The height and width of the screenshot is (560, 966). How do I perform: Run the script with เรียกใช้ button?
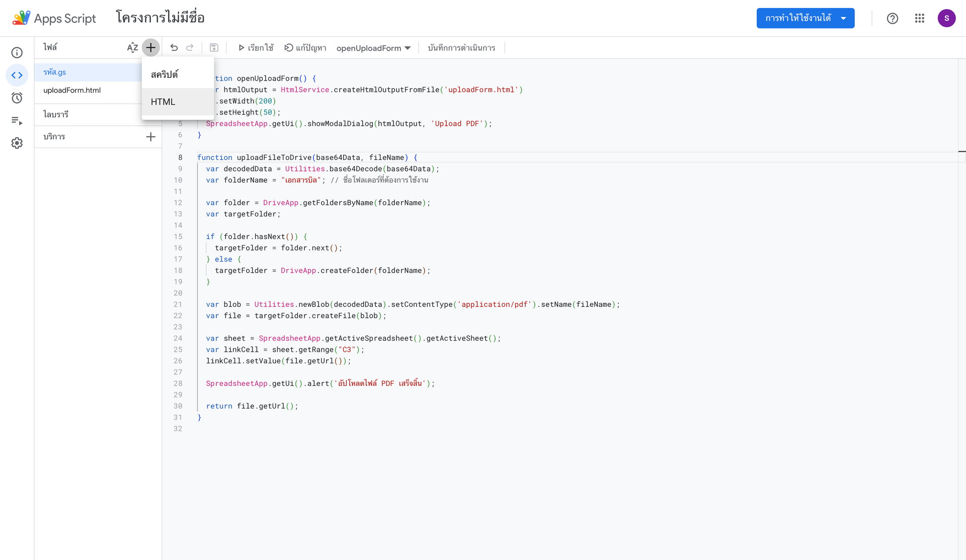pyautogui.click(x=256, y=48)
